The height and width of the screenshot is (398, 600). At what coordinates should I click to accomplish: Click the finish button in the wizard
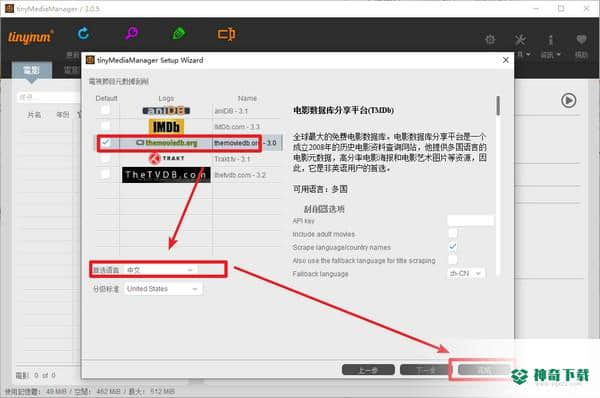[x=484, y=370]
